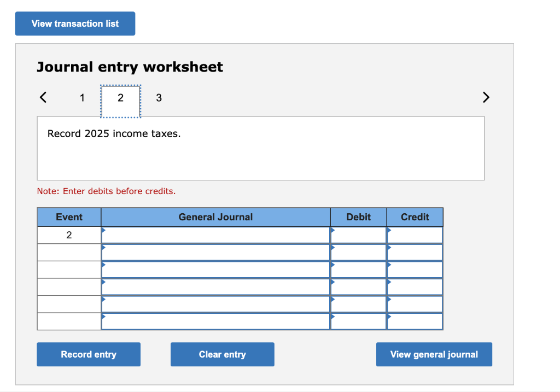Click the Event cell showing 2

pos(69,235)
